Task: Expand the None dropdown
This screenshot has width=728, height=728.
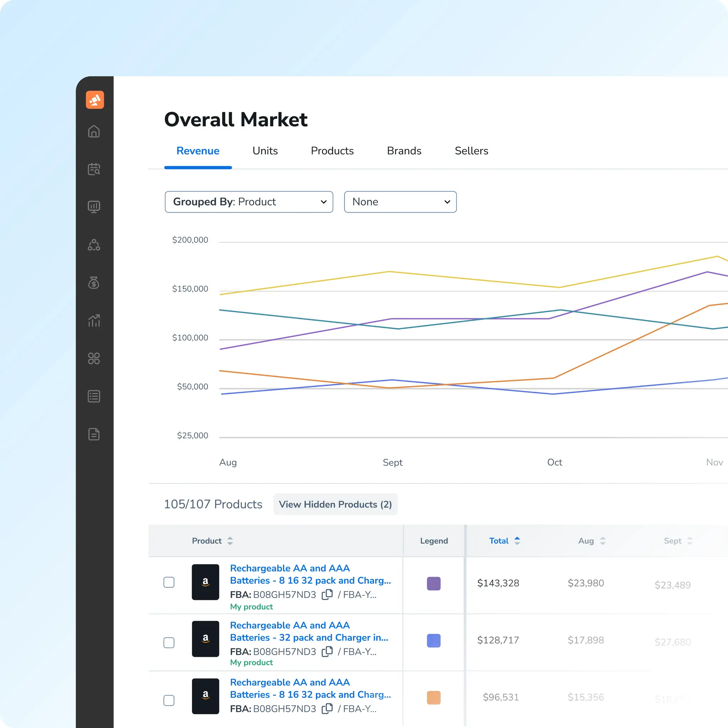Action: pos(400,202)
